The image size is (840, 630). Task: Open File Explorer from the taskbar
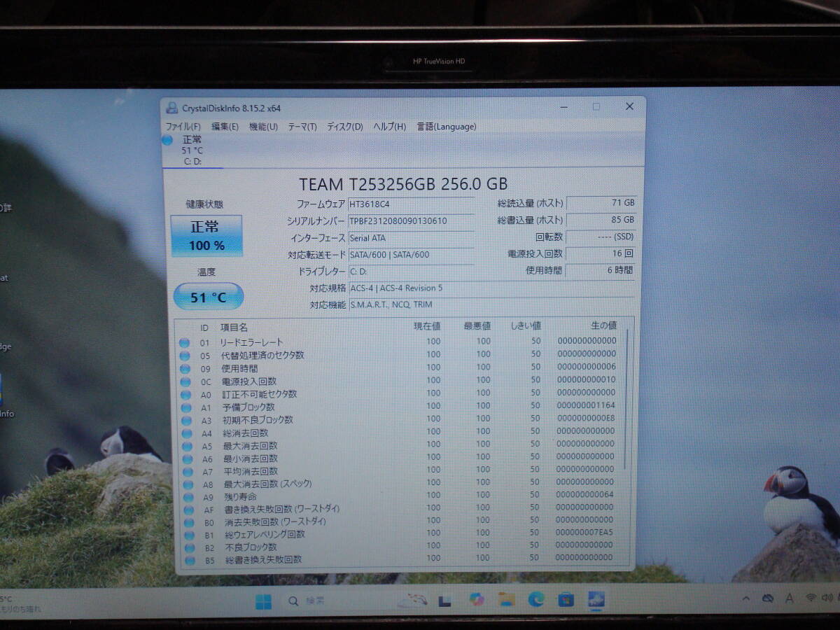click(x=507, y=600)
